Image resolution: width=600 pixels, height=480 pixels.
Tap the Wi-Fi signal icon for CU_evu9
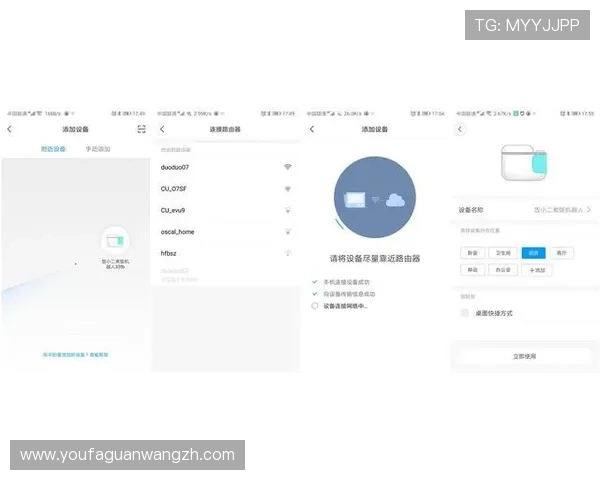pyautogui.click(x=288, y=210)
